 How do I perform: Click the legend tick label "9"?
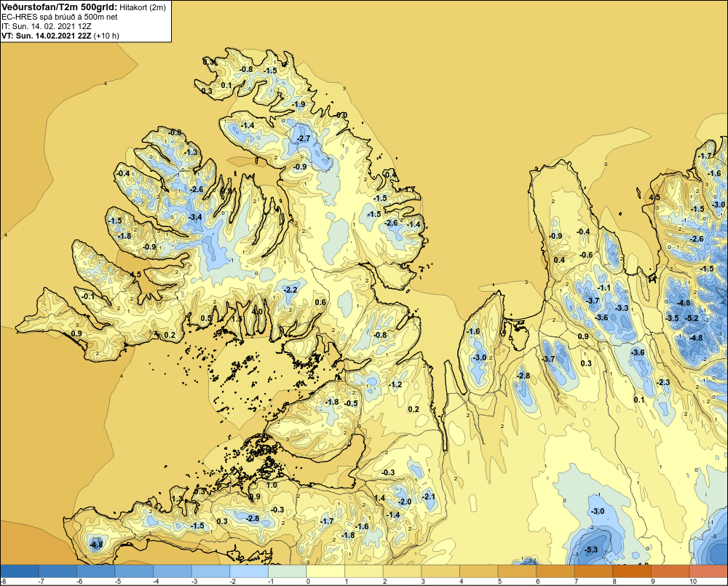(652, 582)
